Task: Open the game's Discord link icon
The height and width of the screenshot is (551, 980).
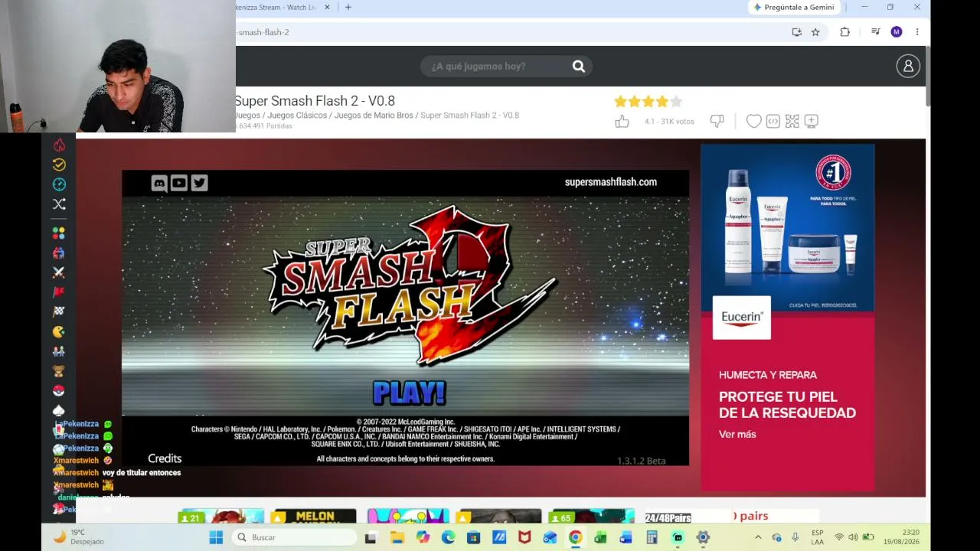Action: point(159,183)
